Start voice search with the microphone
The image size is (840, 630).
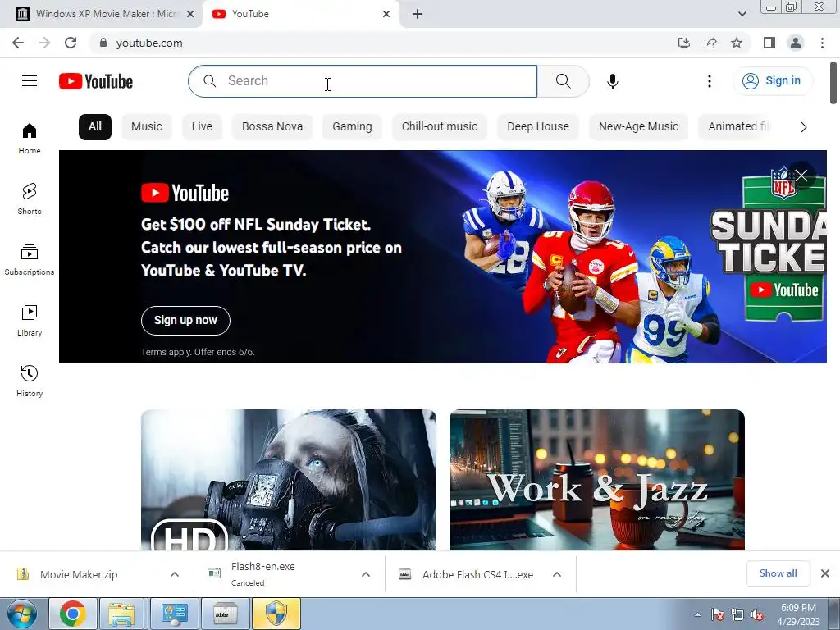tap(612, 81)
